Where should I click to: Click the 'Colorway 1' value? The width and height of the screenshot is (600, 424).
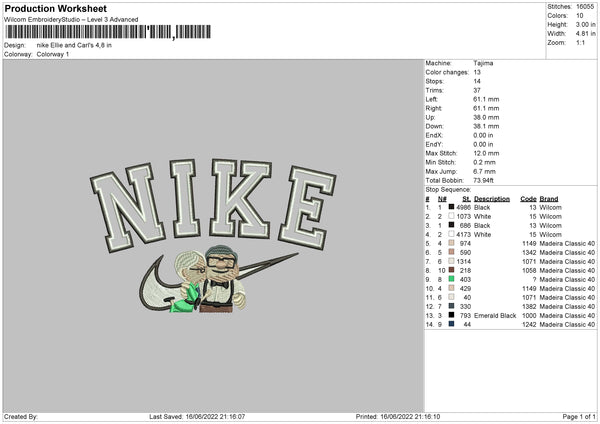pos(53,54)
